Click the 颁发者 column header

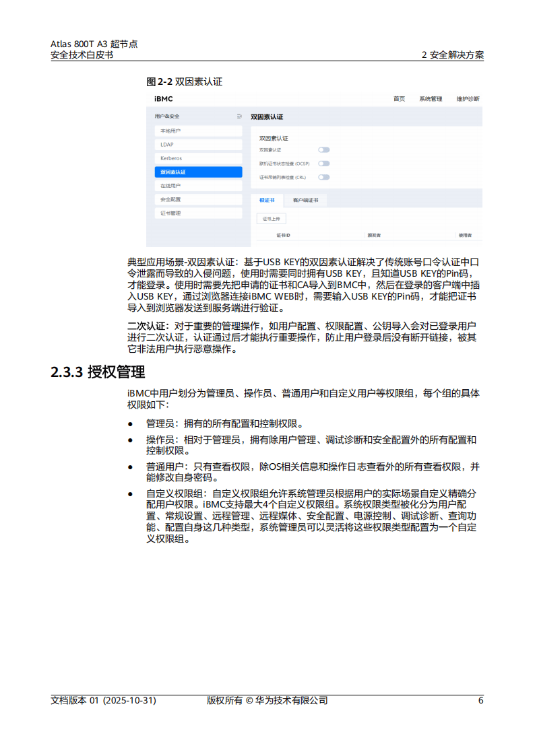tap(374, 235)
